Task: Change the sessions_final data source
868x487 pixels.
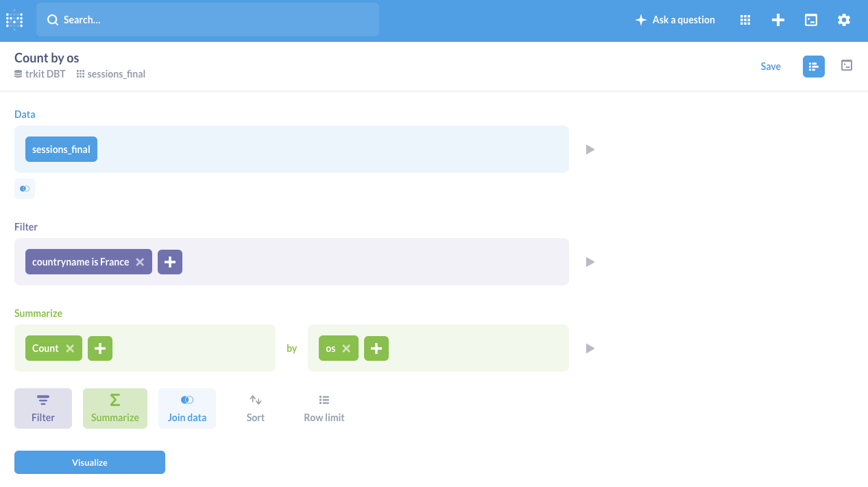Action: (x=61, y=150)
